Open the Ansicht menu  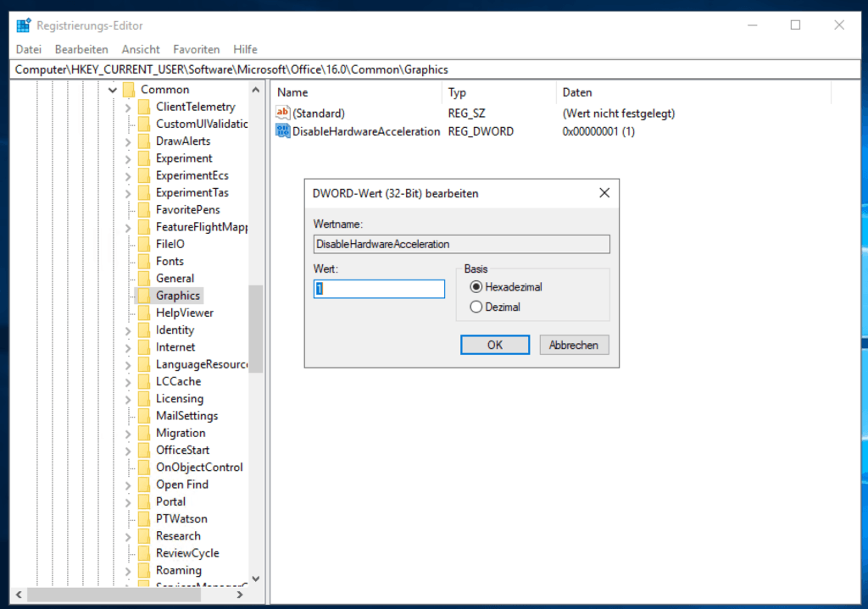tap(141, 49)
